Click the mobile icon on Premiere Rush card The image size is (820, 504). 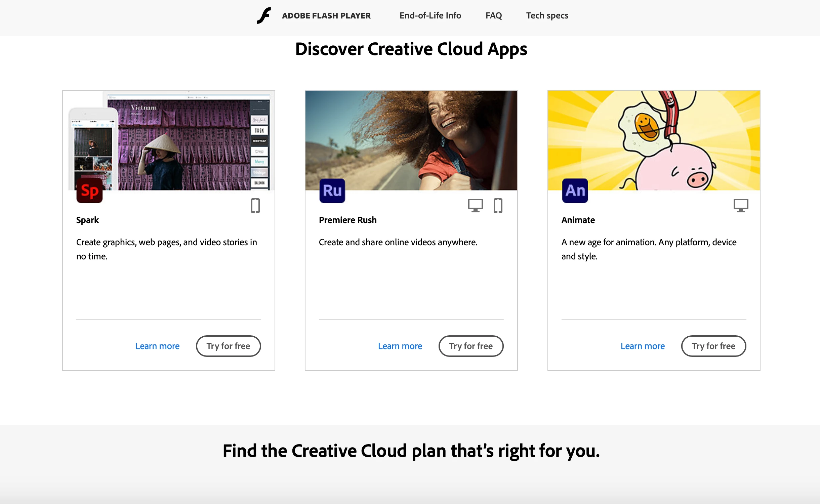498,206
